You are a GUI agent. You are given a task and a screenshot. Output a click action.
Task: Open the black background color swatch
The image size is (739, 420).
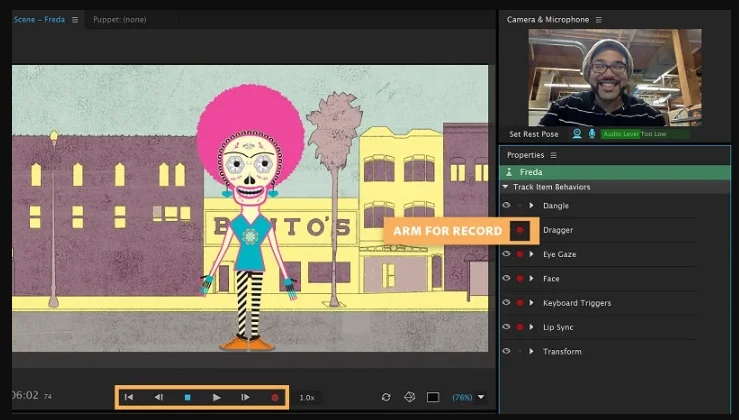click(433, 397)
